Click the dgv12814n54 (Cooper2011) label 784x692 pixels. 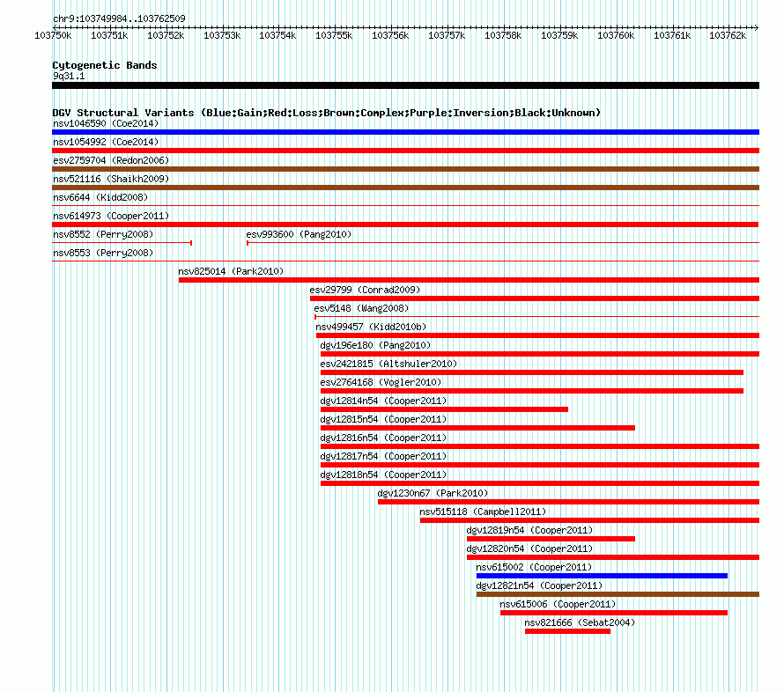(383, 401)
